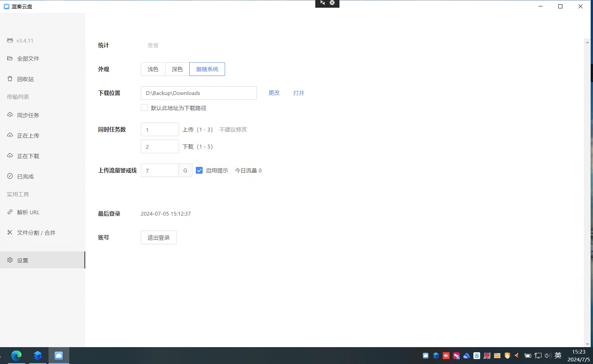Choose 跟随系统 appearance option
593x364 pixels.
(207, 69)
